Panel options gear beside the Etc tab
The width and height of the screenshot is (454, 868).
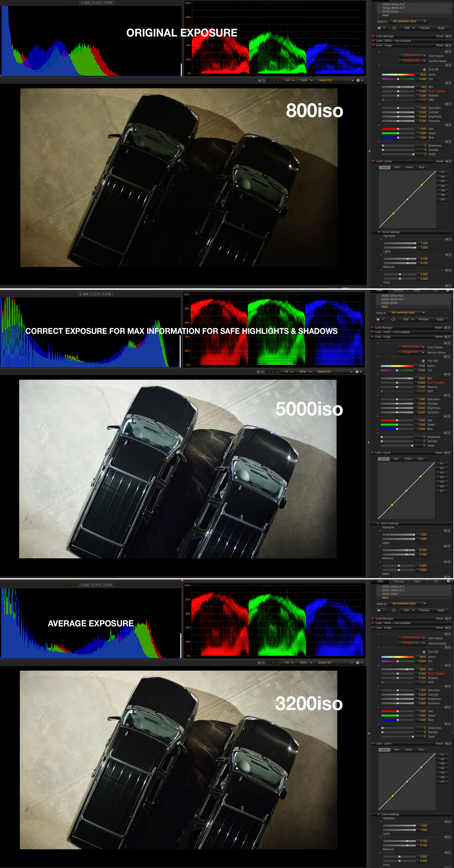coord(448,581)
